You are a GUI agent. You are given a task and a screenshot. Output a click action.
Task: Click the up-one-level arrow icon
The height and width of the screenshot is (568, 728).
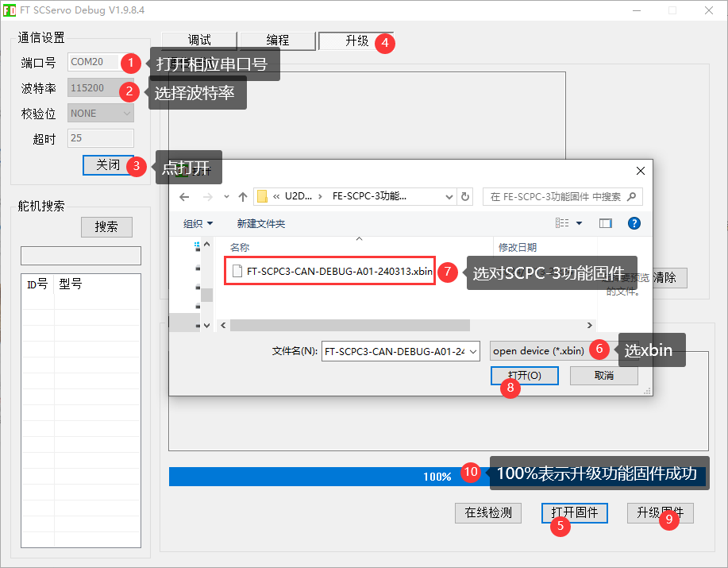point(242,196)
